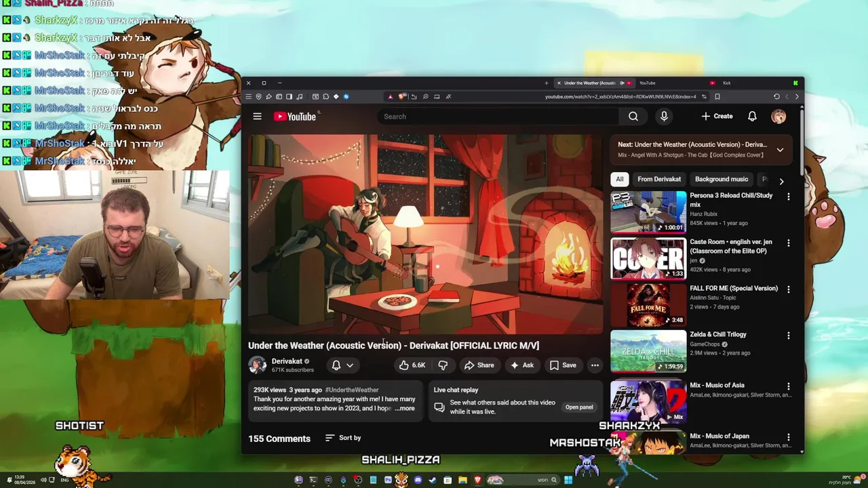Save the video to a playlist
Viewport: 868px width, 488px height.
(x=563, y=365)
